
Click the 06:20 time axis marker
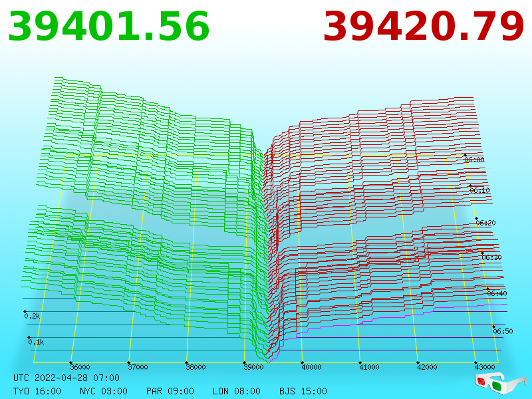pyautogui.click(x=486, y=223)
